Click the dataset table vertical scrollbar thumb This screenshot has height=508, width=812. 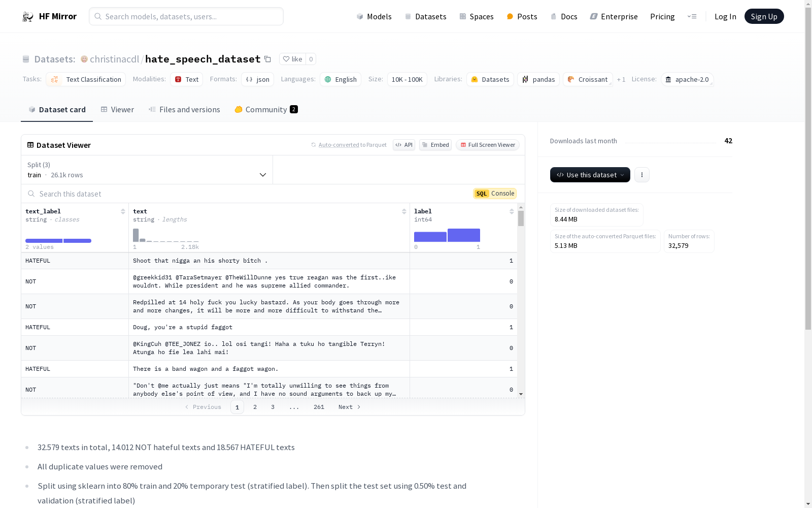click(x=521, y=218)
